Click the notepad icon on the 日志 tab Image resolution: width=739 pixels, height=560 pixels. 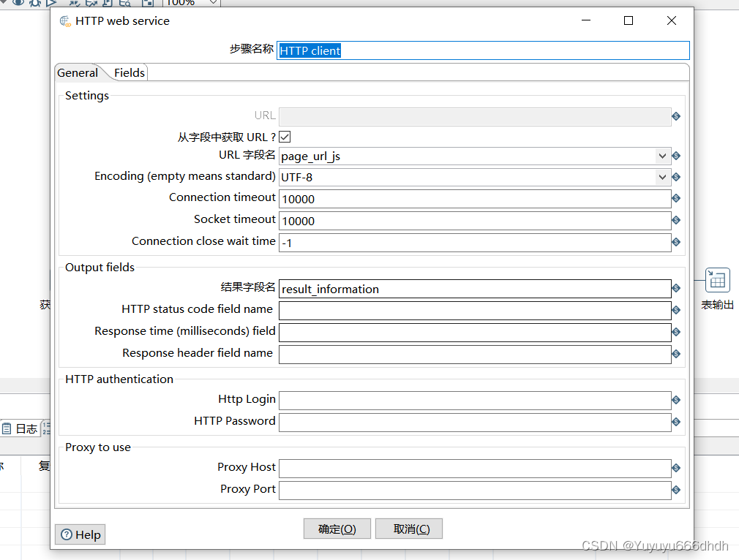[x=6, y=428]
